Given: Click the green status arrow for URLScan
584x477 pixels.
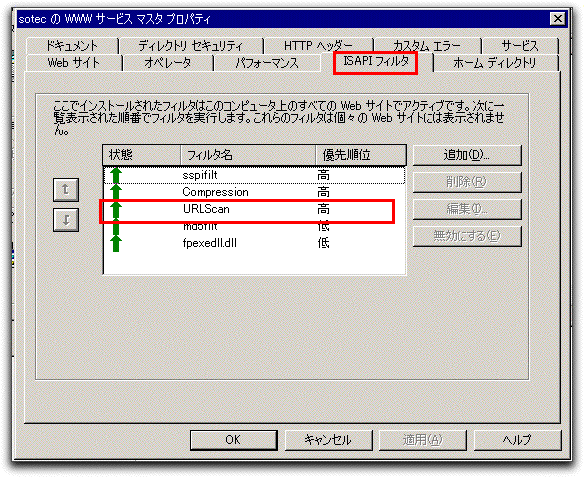Looking at the screenshot, I should pyautogui.click(x=116, y=209).
